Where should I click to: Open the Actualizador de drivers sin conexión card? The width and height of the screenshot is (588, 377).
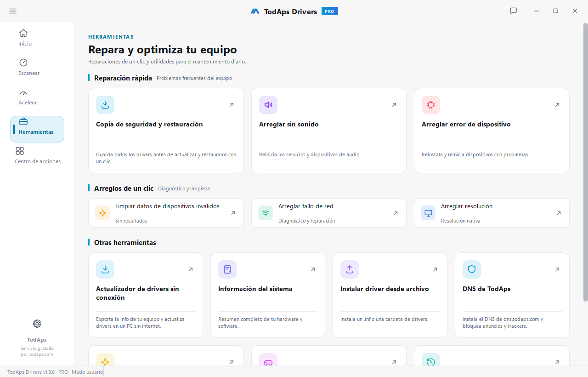coord(146,295)
